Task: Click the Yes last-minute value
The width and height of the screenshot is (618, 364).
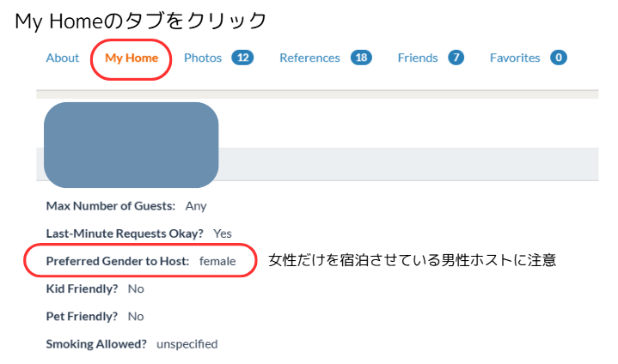Action: (223, 234)
